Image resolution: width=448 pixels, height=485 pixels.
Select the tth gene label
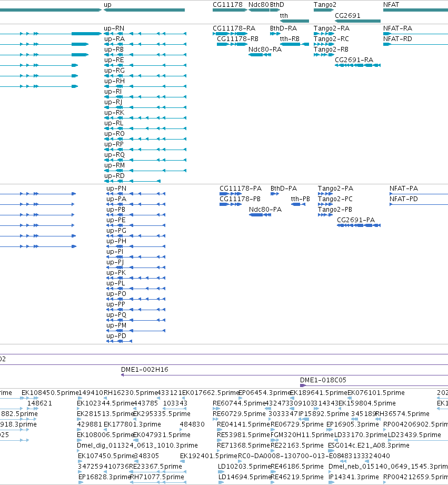[284, 15]
